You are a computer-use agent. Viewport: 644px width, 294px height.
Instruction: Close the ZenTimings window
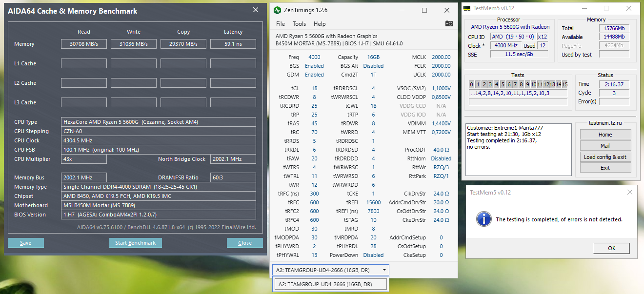pos(446,10)
